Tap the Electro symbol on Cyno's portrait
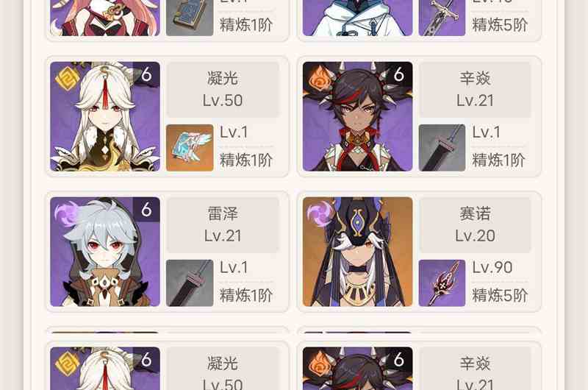The width and height of the screenshot is (588, 390). tap(319, 214)
